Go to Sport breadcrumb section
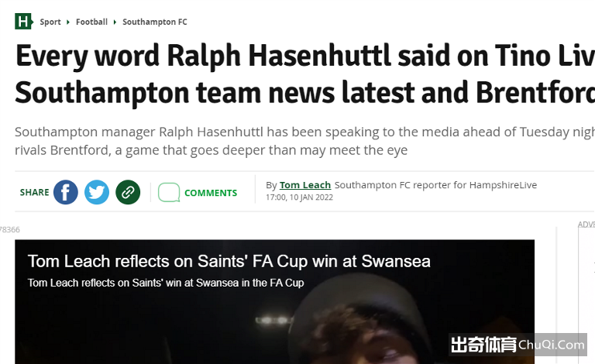The width and height of the screenshot is (595, 364). pos(50,22)
